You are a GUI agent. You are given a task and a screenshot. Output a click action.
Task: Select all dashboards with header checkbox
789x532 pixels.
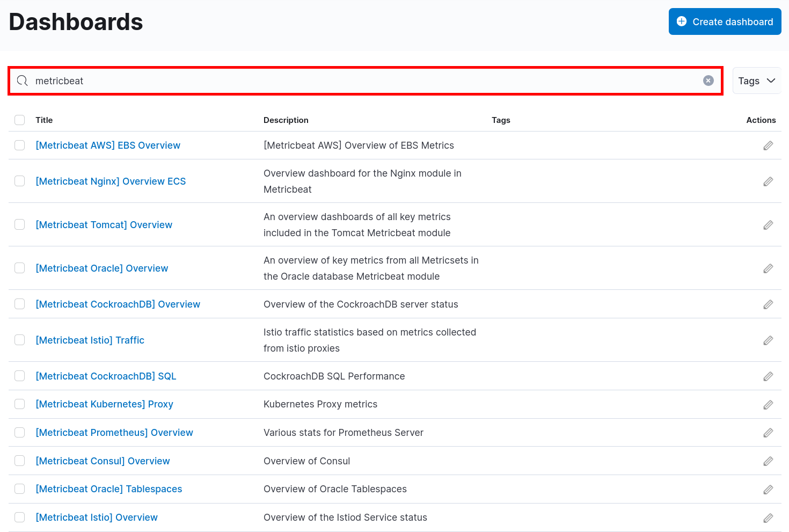pyautogui.click(x=20, y=120)
